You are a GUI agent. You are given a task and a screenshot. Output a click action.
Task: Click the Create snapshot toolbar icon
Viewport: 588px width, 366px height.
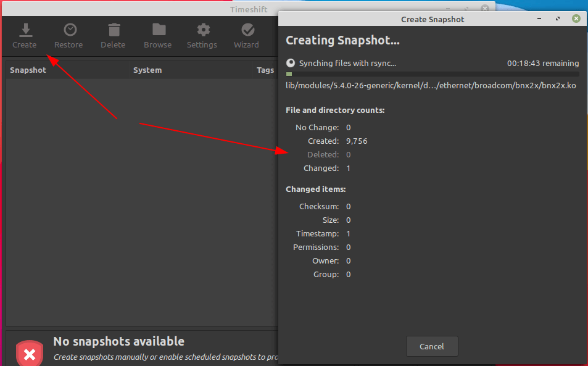(25, 30)
